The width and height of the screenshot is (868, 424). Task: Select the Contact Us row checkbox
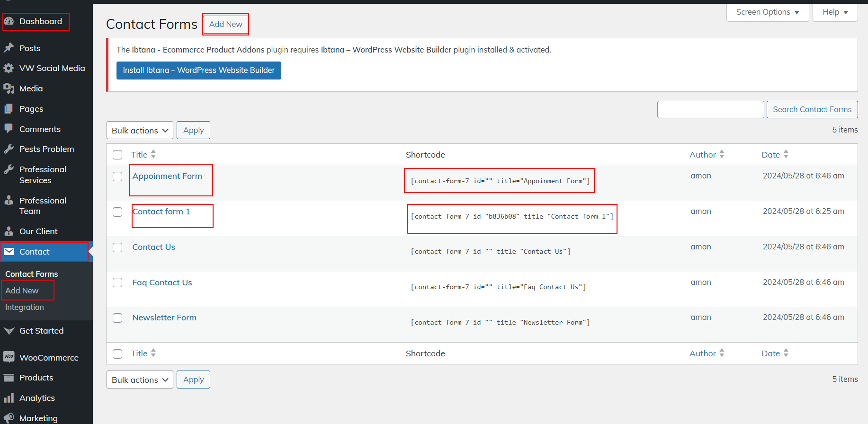(117, 247)
